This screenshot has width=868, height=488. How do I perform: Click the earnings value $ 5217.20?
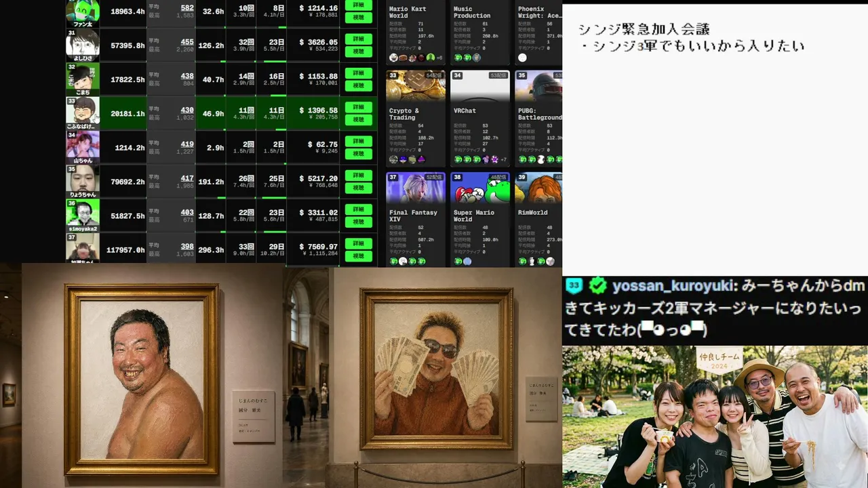point(318,178)
